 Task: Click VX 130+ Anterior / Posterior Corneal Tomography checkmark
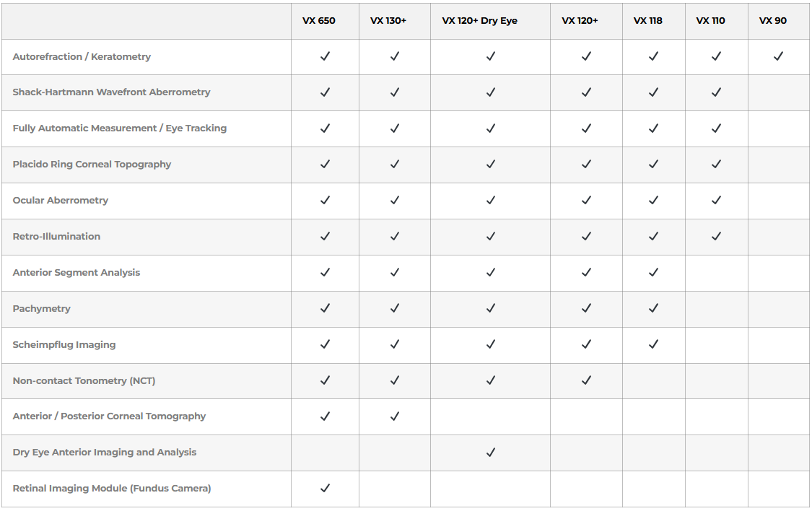(395, 416)
